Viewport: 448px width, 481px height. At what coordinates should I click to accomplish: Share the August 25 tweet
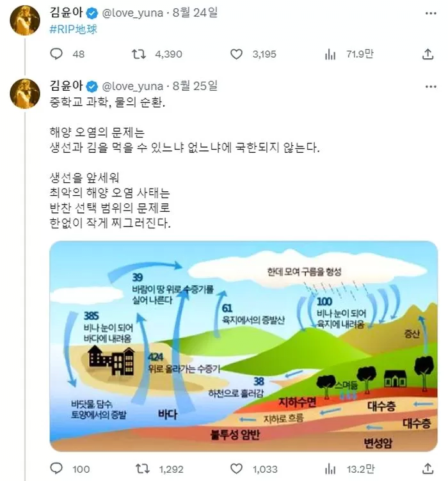pos(428,469)
